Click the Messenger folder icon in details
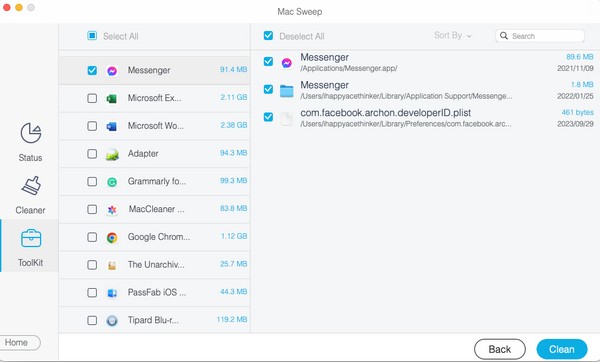600x362 pixels. pyautogui.click(x=286, y=91)
